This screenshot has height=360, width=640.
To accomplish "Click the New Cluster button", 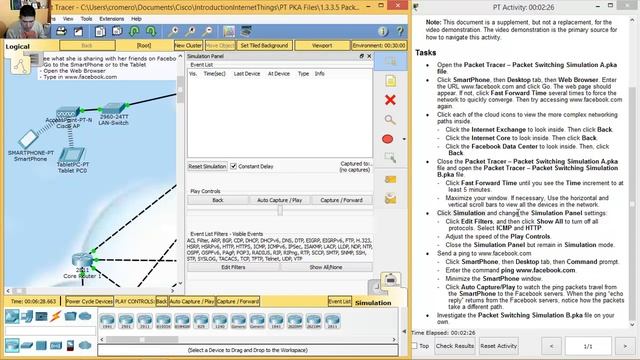I will 188,45.
